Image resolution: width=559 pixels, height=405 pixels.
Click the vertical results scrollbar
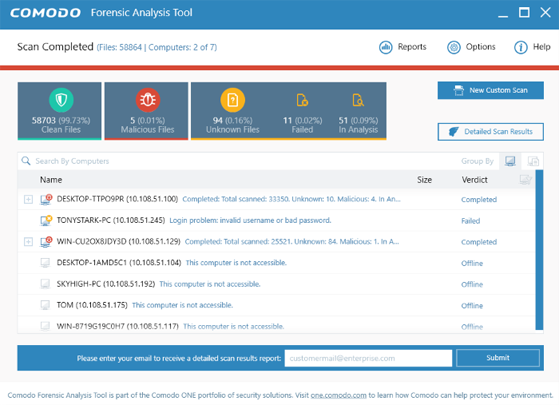coord(539,250)
